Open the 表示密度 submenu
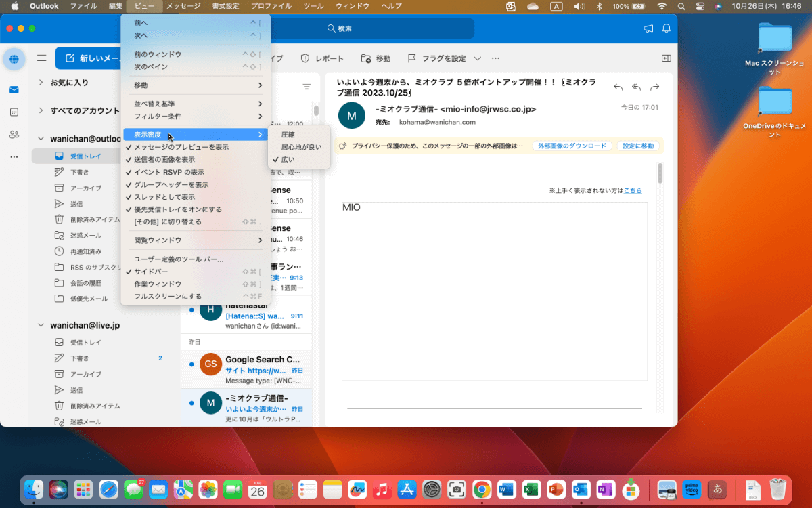The width and height of the screenshot is (812, 508). coord(196,135)
